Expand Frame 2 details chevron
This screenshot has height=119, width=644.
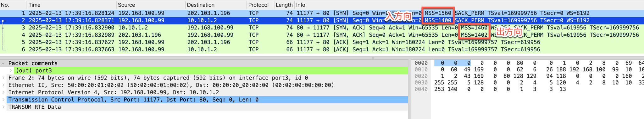coord(3,78)
